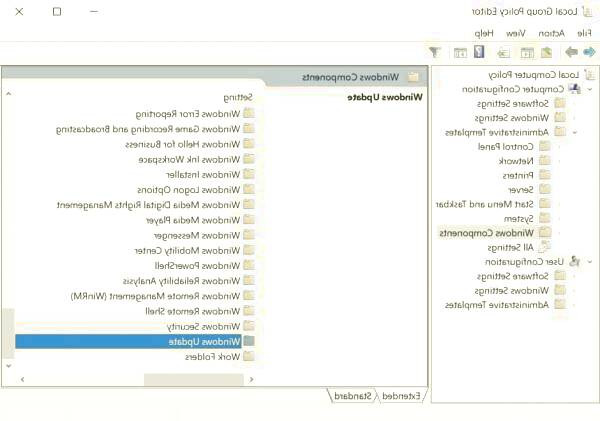The image size is (600, 421).
Task: Expand Software Settings under User Configuration
Action: click(x=574, y=276)
